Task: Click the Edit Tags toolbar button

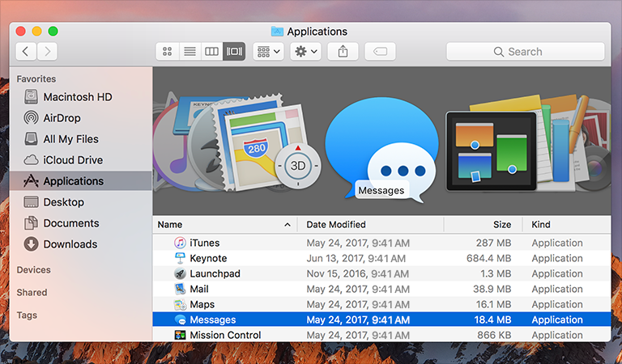Action: coord(380,52)
